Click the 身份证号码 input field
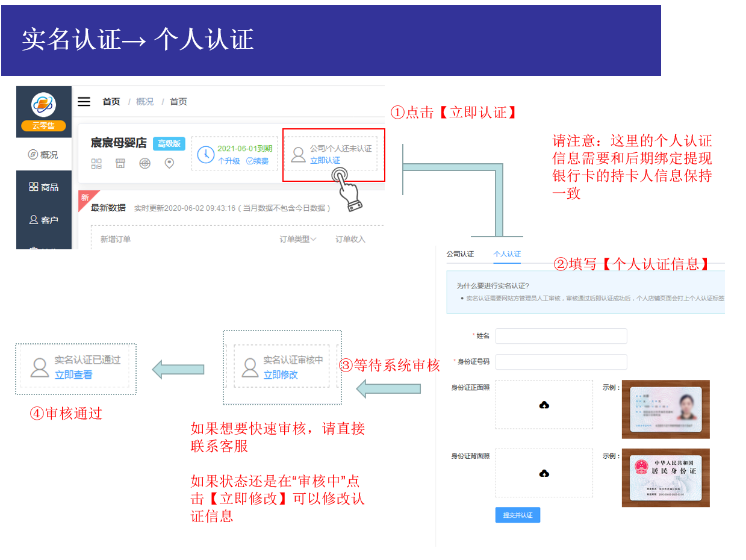 click(x=561, y=362)
